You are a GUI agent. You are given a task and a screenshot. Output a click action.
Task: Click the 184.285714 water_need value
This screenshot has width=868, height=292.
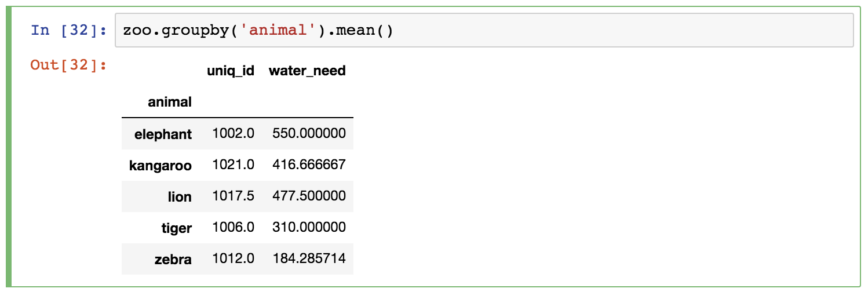click(309, 259)
